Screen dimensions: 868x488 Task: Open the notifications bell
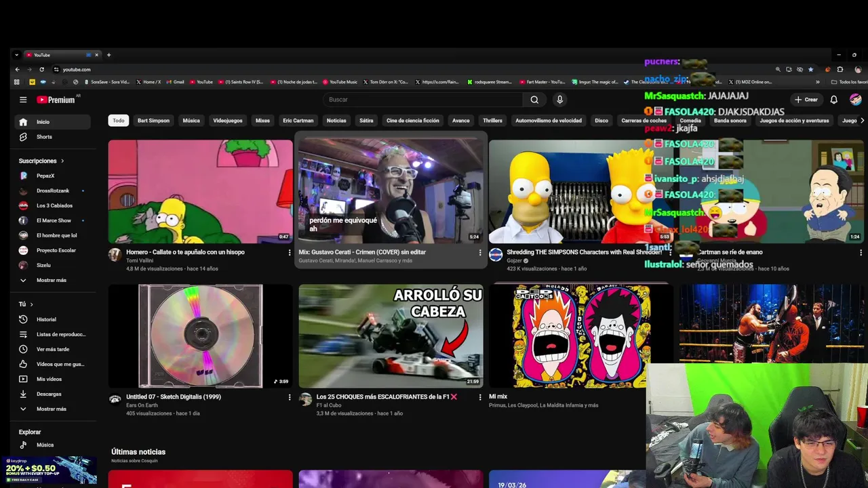tap(834, 100)
